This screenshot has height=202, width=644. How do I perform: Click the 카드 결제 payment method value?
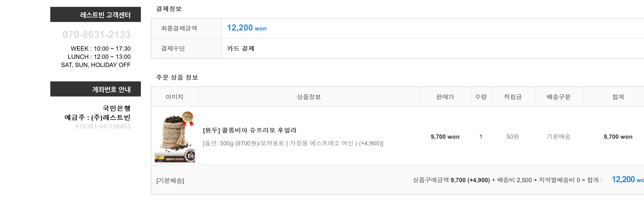point(241,48)
